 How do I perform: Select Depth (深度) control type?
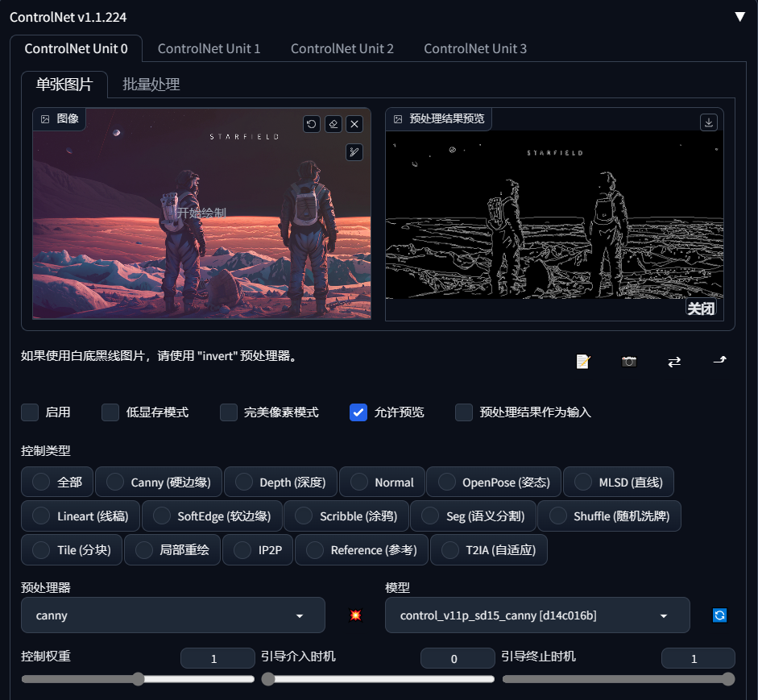point(281,482)
